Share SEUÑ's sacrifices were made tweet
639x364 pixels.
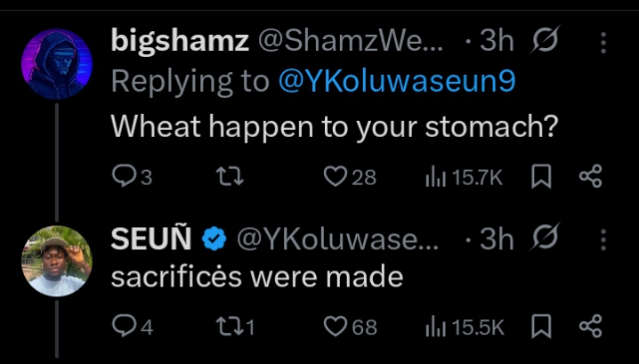591,327
